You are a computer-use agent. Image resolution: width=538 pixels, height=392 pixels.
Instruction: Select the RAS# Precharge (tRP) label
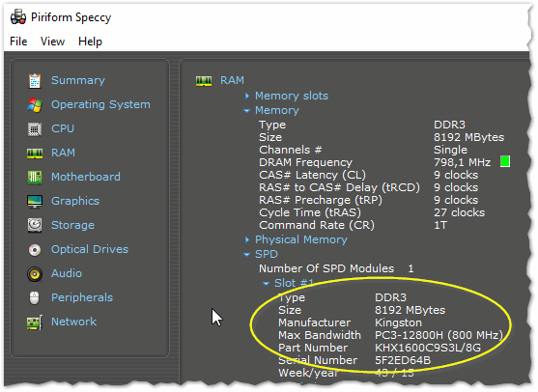321,200
